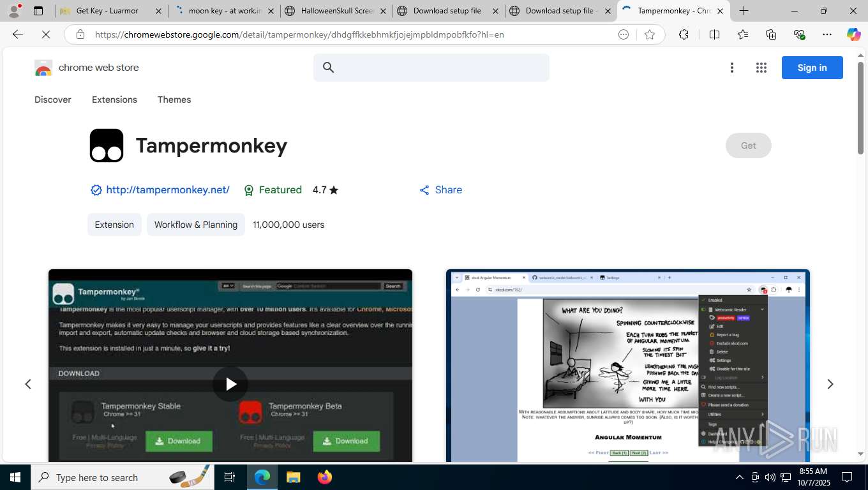Add page to favorites star icon
The height and width of the screenshot is (490, 868).
[x=650, y=34]
